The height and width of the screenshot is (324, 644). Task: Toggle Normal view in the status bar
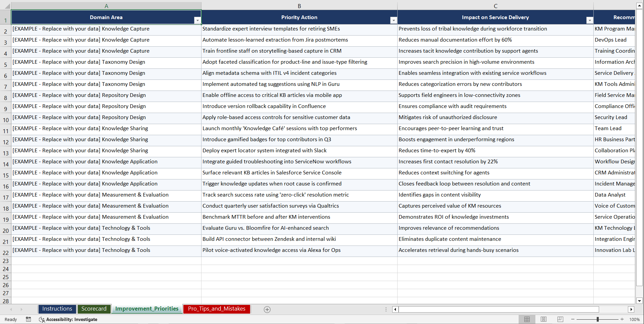click(x=527, y=319)
